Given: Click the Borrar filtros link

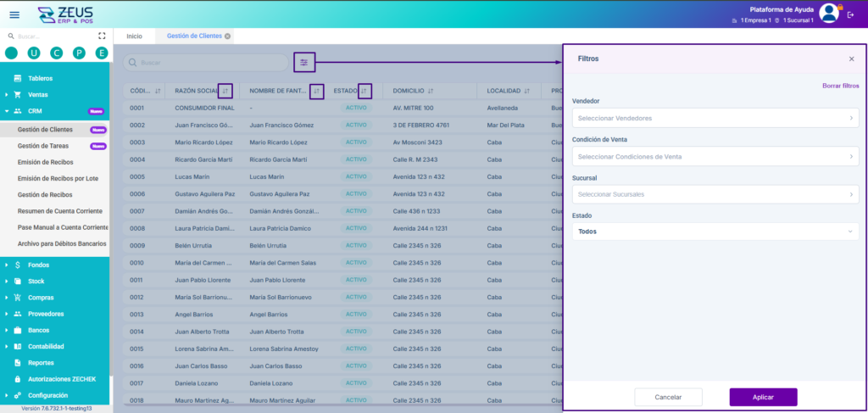Looking at the screenshot, I should [x=840, y=86].
